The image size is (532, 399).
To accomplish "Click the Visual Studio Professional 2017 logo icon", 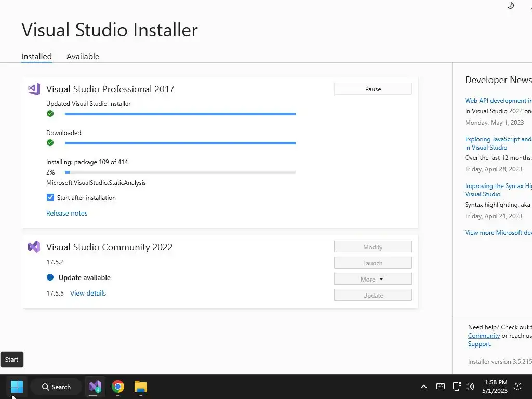I will (34, 89).
